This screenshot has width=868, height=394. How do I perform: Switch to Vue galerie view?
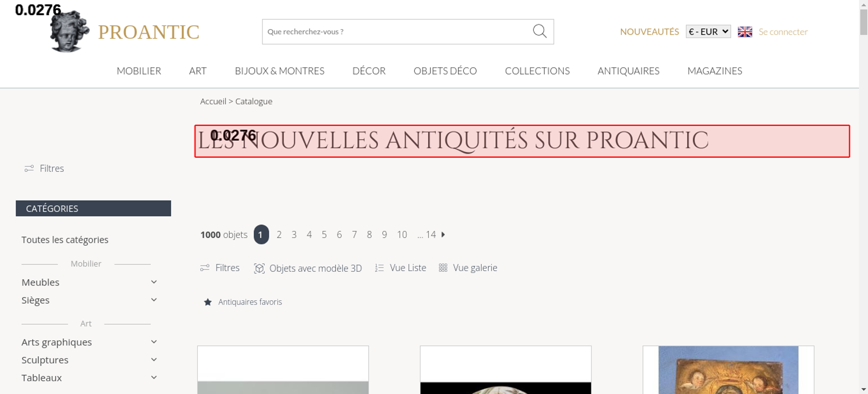[468, 268]
